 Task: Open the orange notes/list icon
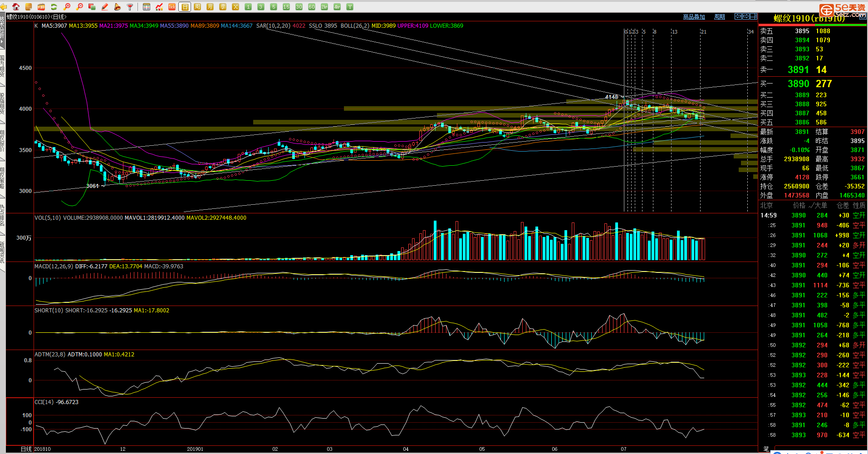pyautogui.click(x=29, y=7)
